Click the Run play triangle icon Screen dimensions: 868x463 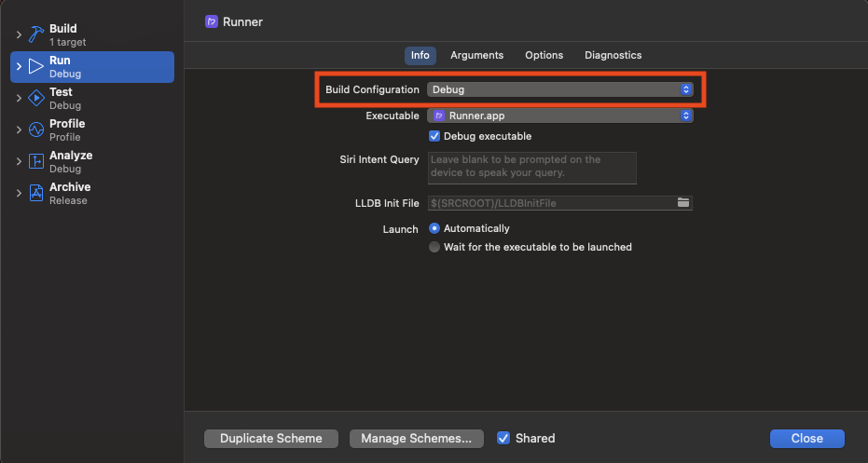36,66
